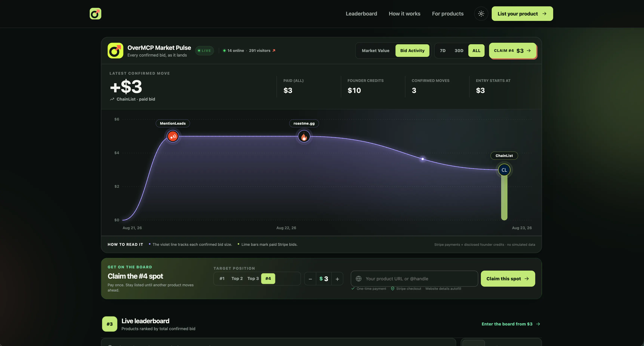
Task: Focus the product URL or @handle field
Action: [x=415, y=279]
